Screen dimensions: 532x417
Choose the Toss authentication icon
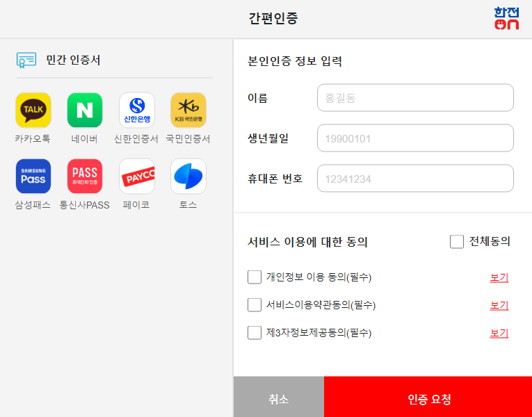[188, 177]
